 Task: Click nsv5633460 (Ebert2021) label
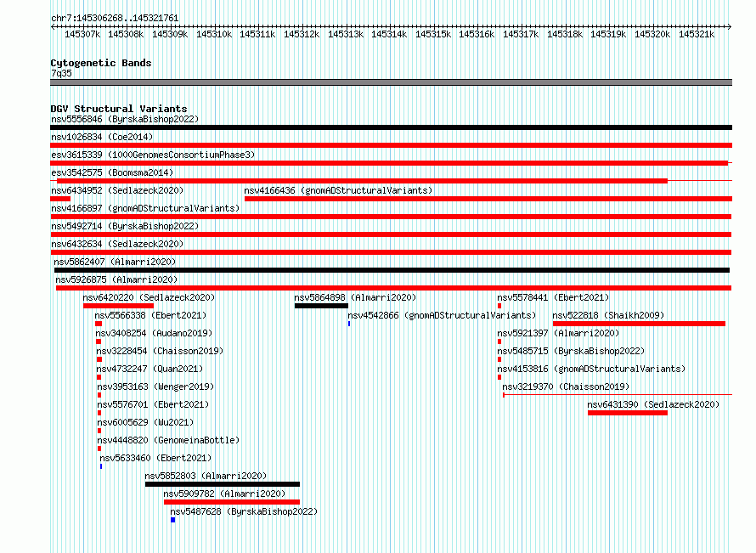click(155, 458)
